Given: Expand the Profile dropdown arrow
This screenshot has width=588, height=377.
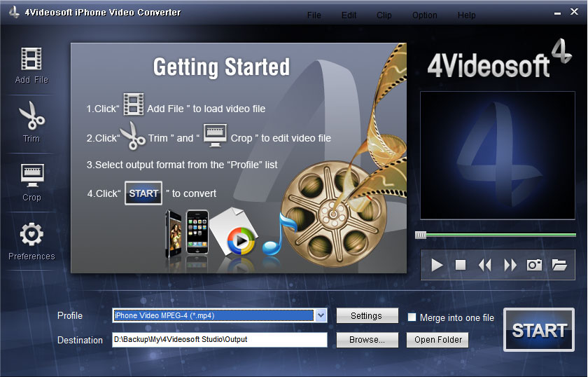Looking at the screenshot, I should [x=321, y=315].
